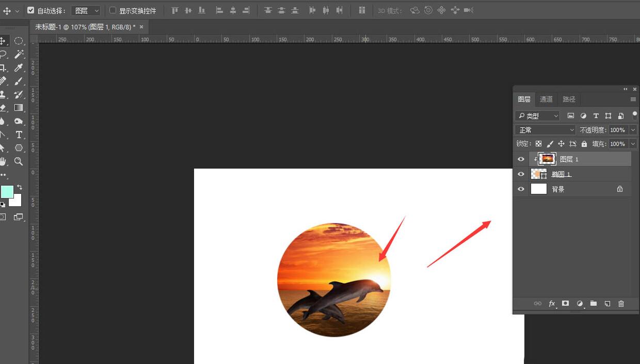Filter for adjustment layers
The image size is (640, 364).
[583, 116]
